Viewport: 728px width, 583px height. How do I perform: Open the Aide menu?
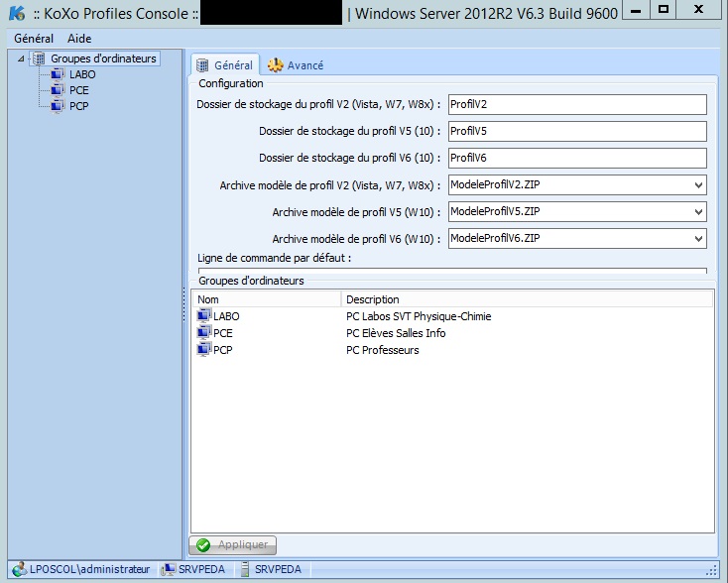click(79, 39)
